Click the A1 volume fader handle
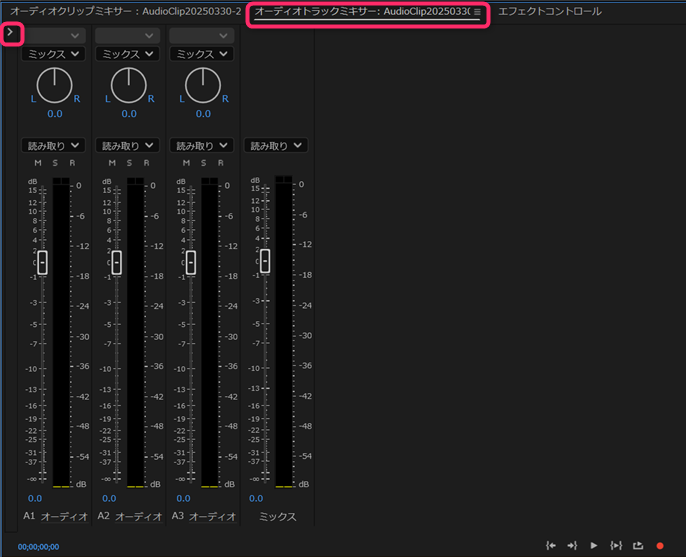The width and height of the screenshot is (686, 557). pyautogui.click(x=42, y=261)
